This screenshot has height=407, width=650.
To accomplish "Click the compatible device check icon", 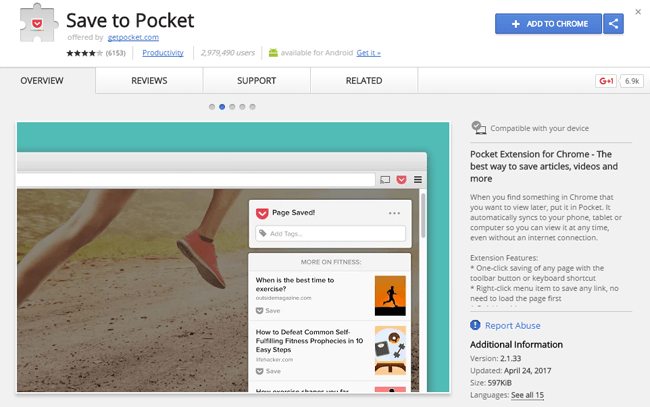I will 479,128.
